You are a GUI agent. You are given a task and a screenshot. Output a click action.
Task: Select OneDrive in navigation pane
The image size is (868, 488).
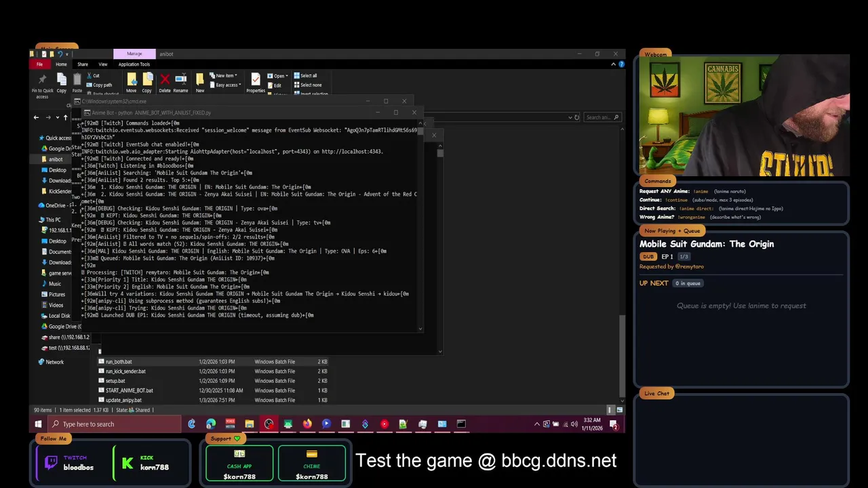[53, 205]
